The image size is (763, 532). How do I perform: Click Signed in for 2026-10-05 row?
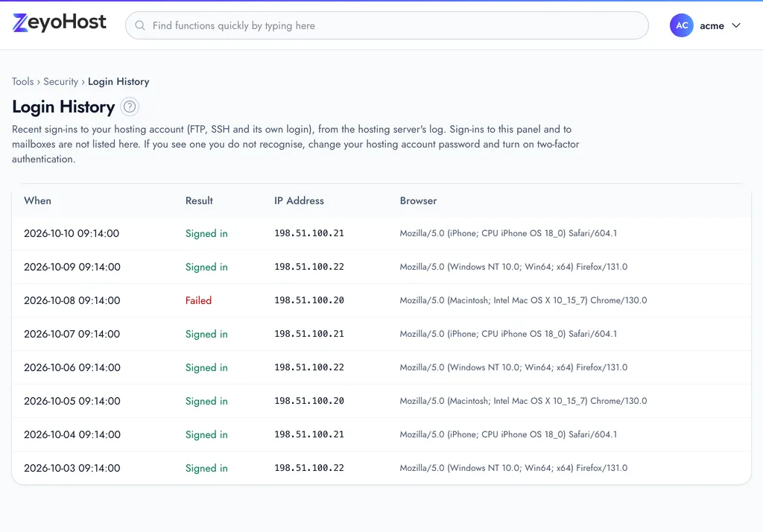pyautogui.click(x=206, y=402)
